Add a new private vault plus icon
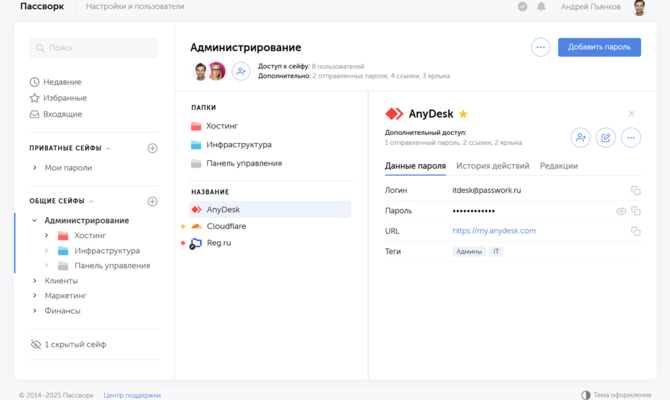 [x=153, y=148]
